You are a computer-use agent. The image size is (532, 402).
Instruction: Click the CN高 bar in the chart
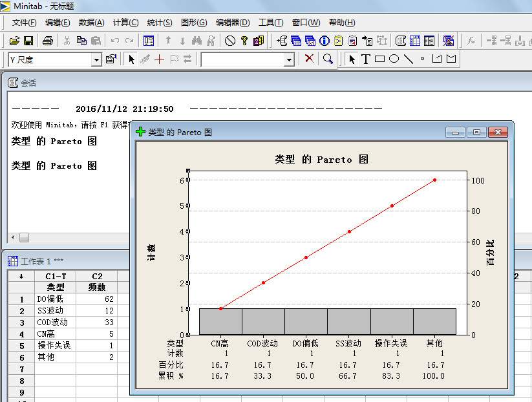[x=220, y=322]
